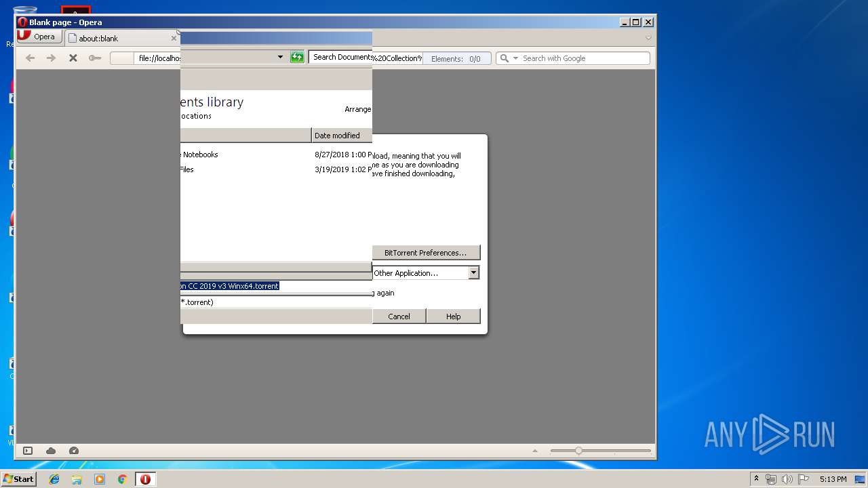Open Help in the download dialog

coord(453,317)
